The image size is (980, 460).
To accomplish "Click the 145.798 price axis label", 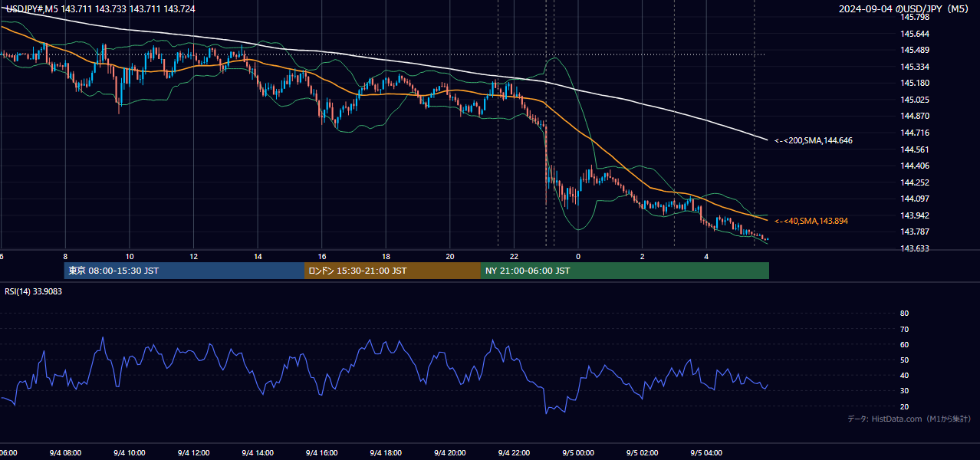I will pyautogui.click(x=914, y=17).
